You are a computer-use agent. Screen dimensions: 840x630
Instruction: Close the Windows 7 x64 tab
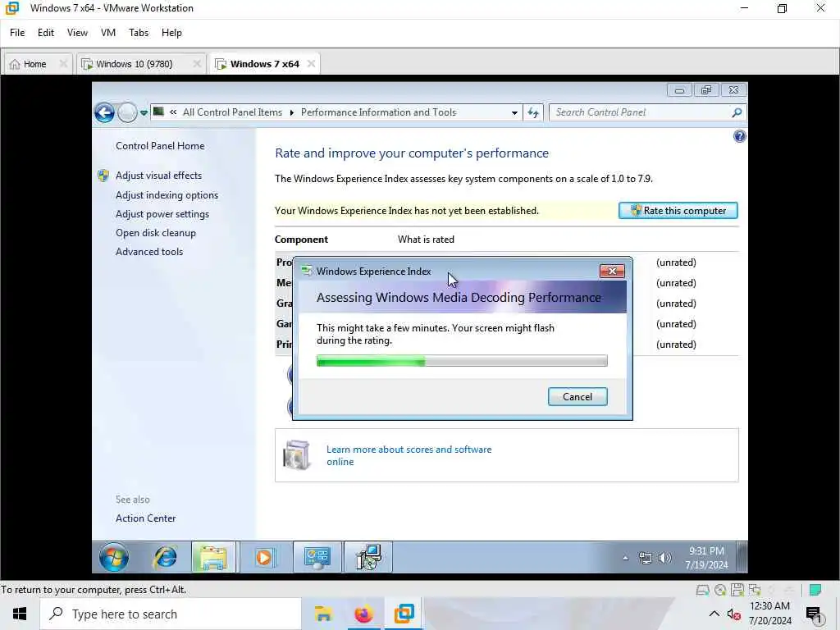pos(311,64)
